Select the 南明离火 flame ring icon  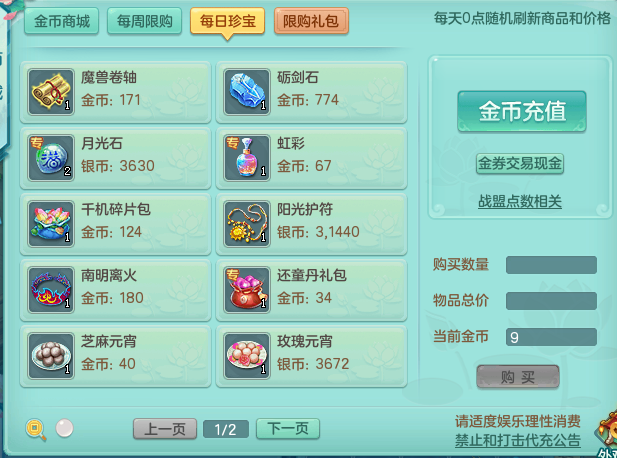coord(51,290)
